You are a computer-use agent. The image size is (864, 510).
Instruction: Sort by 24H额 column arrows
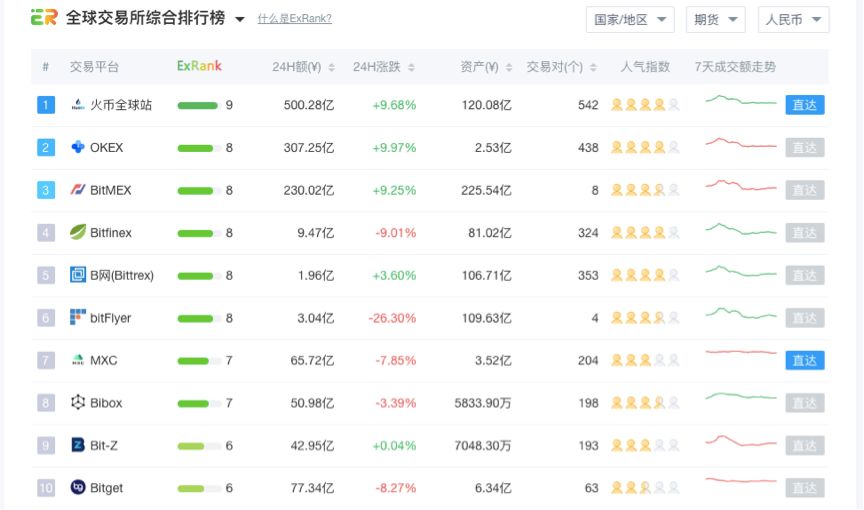click(332, 67)
